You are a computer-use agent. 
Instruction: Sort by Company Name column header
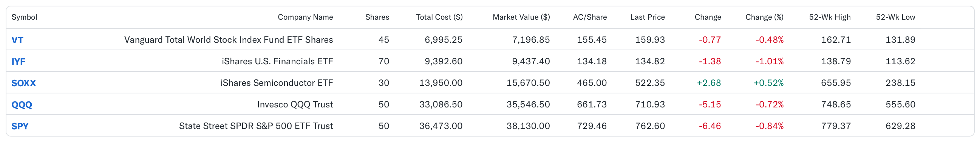click(305, 17)
